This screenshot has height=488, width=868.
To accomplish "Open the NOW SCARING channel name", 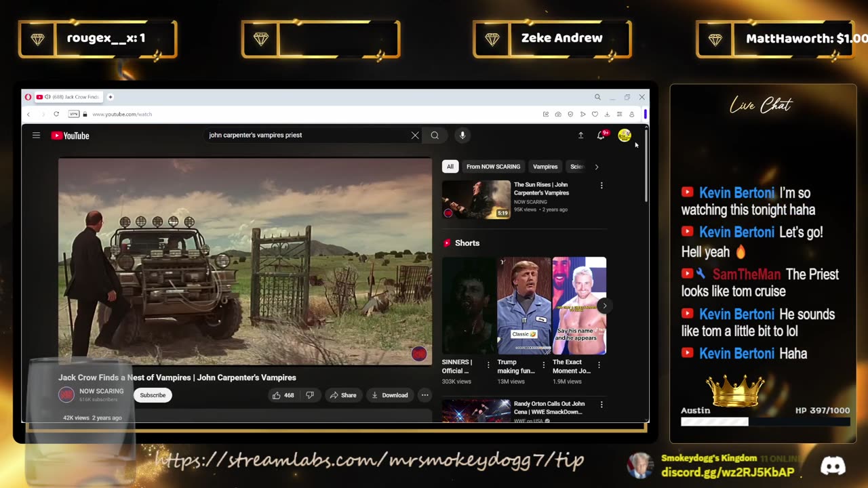I will pos(102,391).
